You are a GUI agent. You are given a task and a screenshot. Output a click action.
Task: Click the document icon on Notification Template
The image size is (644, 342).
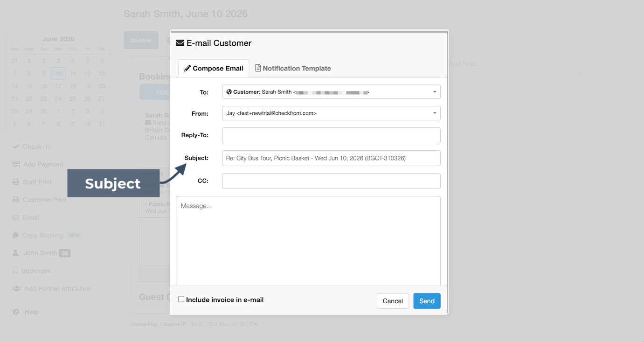[258, 68]
